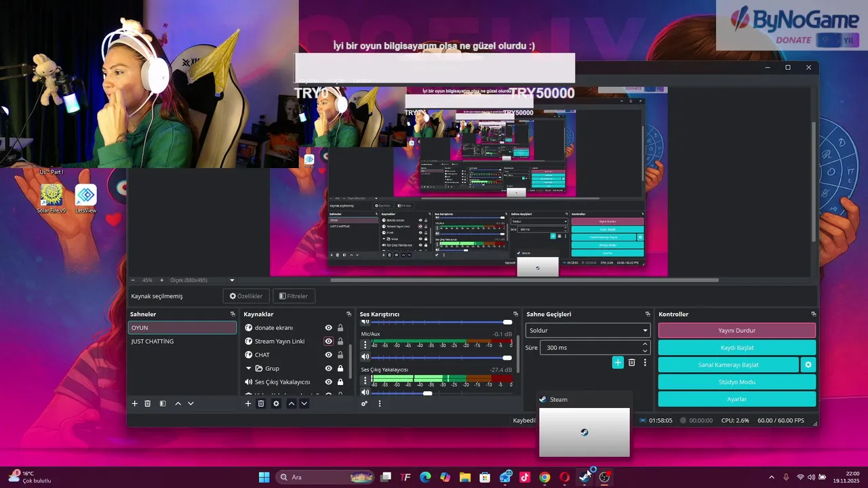This screenshot has width=868, height=488.
Task: Open Windows Start menu
Action: pos(264,477)
